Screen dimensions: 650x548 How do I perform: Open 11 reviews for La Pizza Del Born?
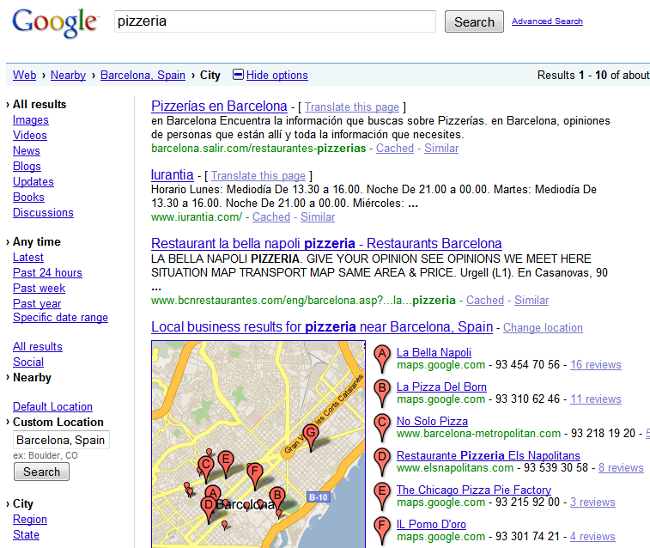click(596, 399)
